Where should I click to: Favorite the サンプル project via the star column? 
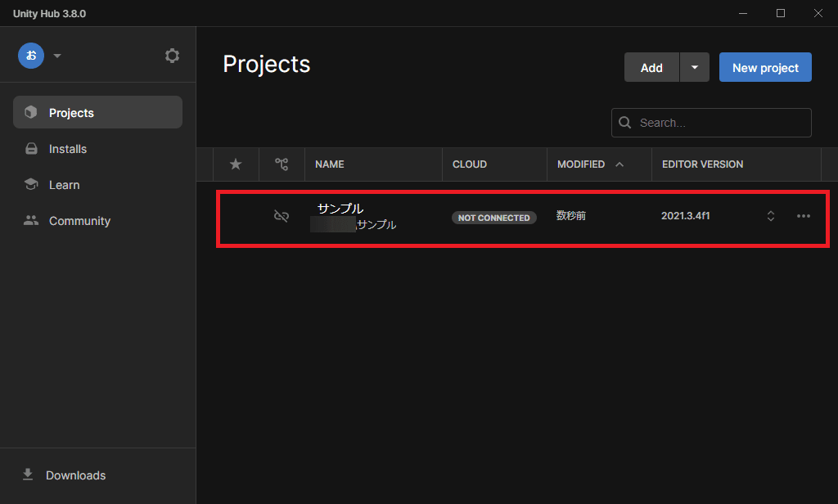pos(236,215)
